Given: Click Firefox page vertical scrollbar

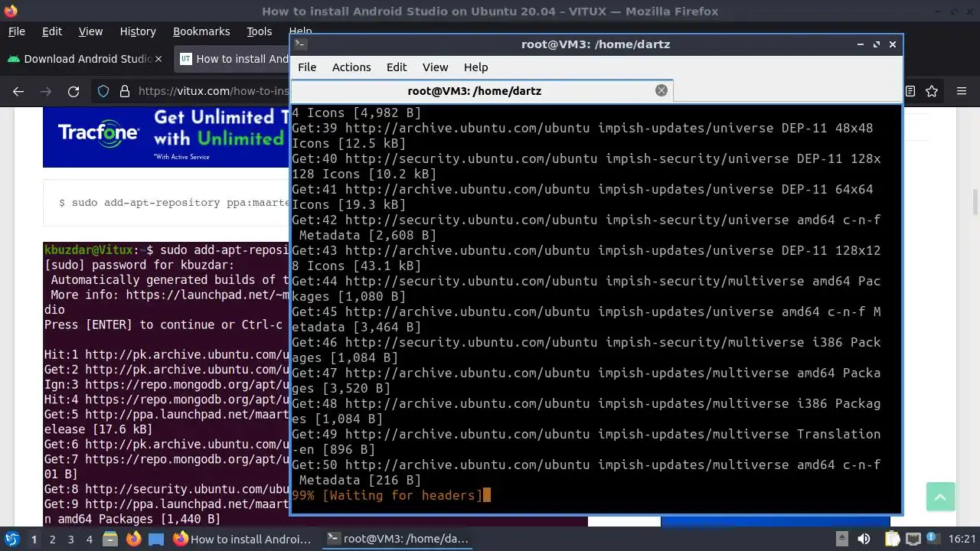Looking at the screenshot, I should click(x=975, y=204).
